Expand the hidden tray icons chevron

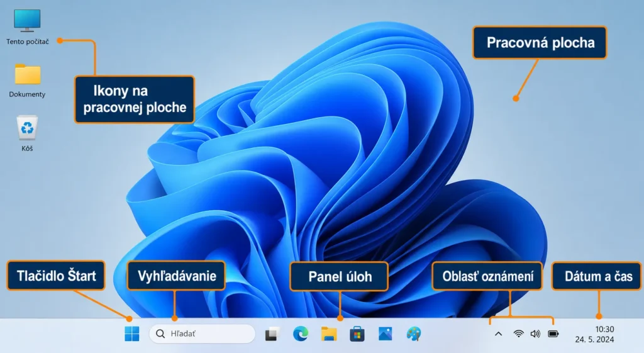coord(498,333)
